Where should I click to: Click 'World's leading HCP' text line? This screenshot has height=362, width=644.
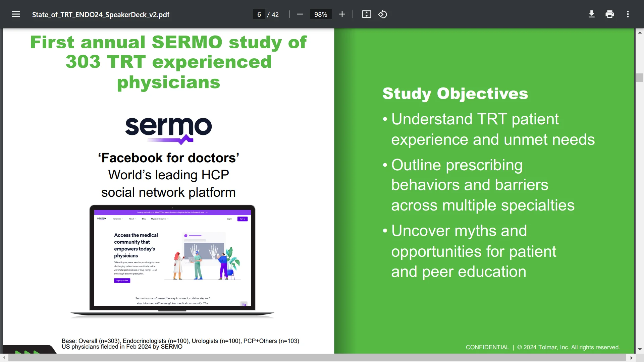(168, 175)
